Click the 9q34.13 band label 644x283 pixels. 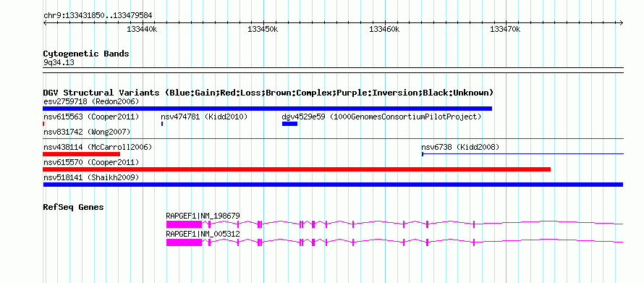59,62
